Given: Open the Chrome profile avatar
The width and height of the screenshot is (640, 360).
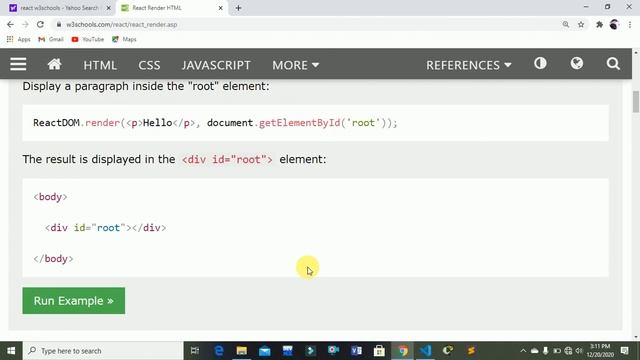Looking at the screenshot, I should (x=614, y=24).
